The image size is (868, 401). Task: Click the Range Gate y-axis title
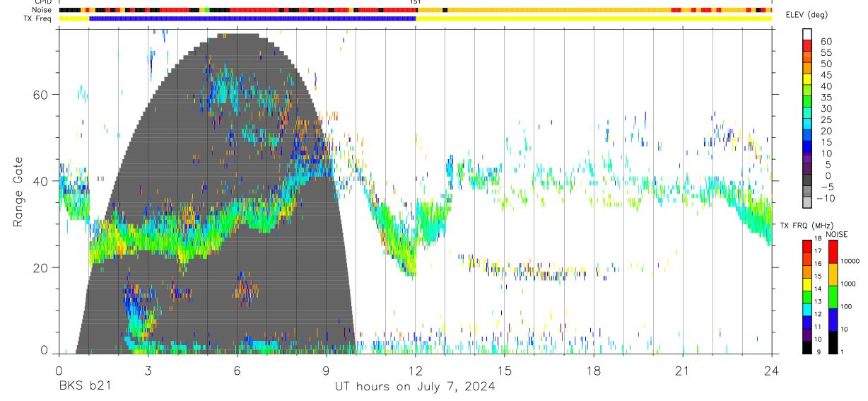tap(18, 192)
